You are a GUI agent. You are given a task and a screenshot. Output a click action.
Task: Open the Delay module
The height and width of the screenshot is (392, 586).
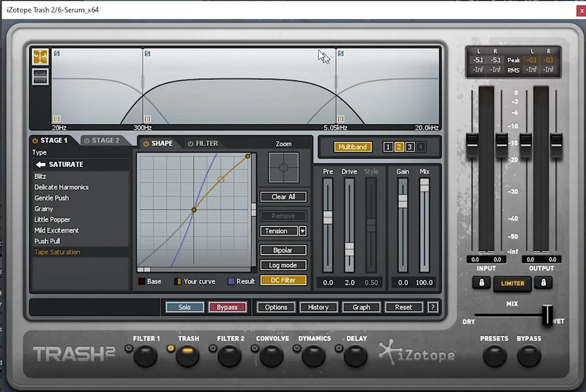tap(356, 355)
